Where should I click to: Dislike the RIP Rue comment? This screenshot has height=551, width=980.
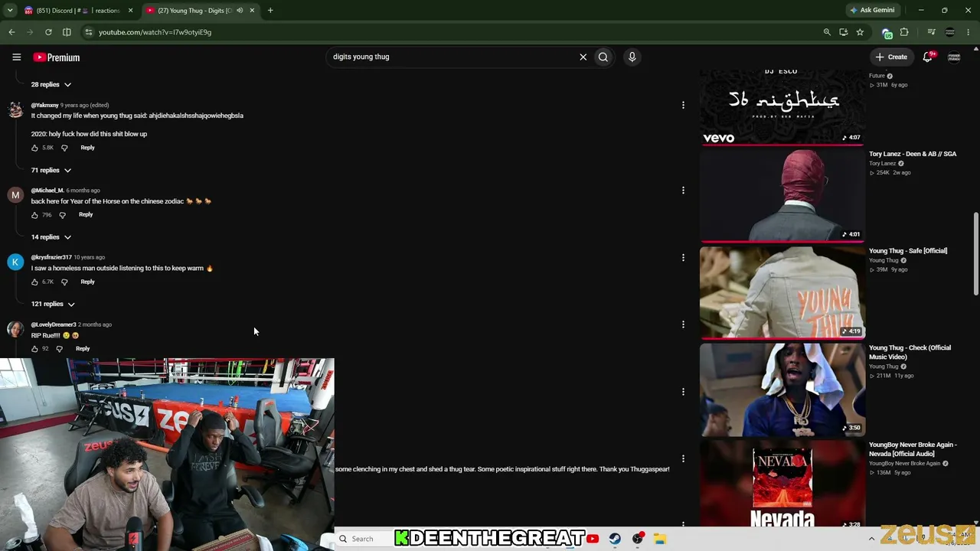(59, 349)
